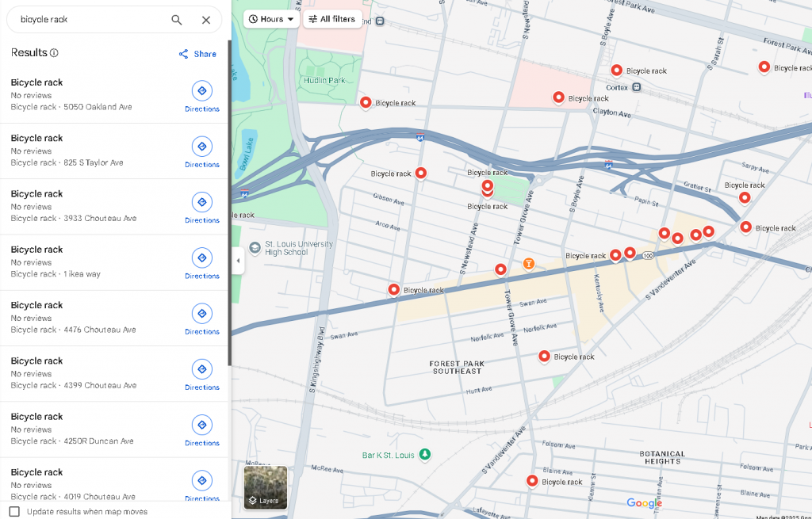Open the Hours filter dropdown
Viewport: 812px width, 519px height.
coord(271,19)
